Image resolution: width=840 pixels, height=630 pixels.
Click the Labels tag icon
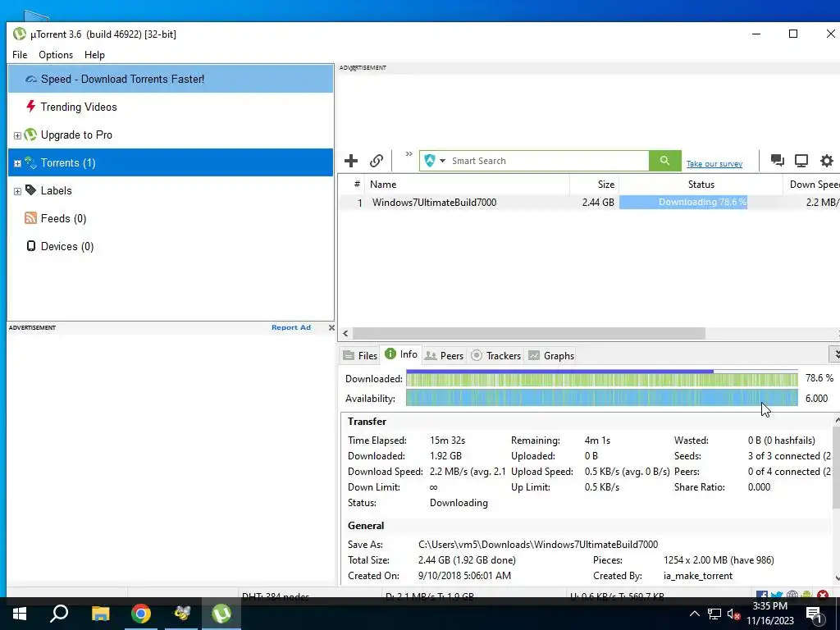coord(30,190)
